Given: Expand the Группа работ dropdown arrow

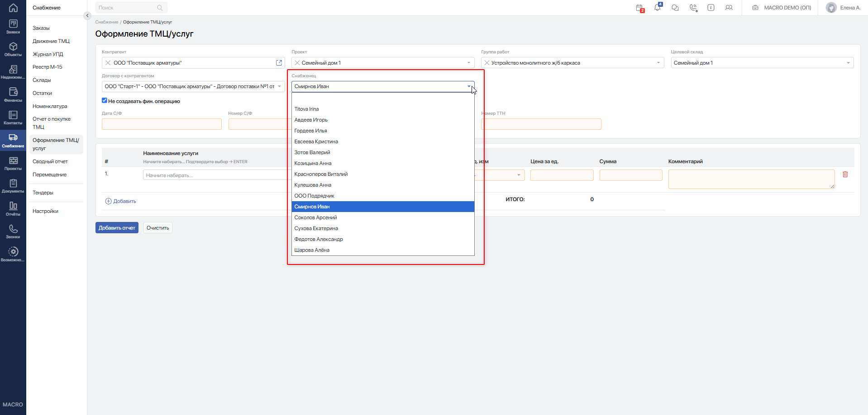Looking at the screenshot, I should click(x=658, y=63).
